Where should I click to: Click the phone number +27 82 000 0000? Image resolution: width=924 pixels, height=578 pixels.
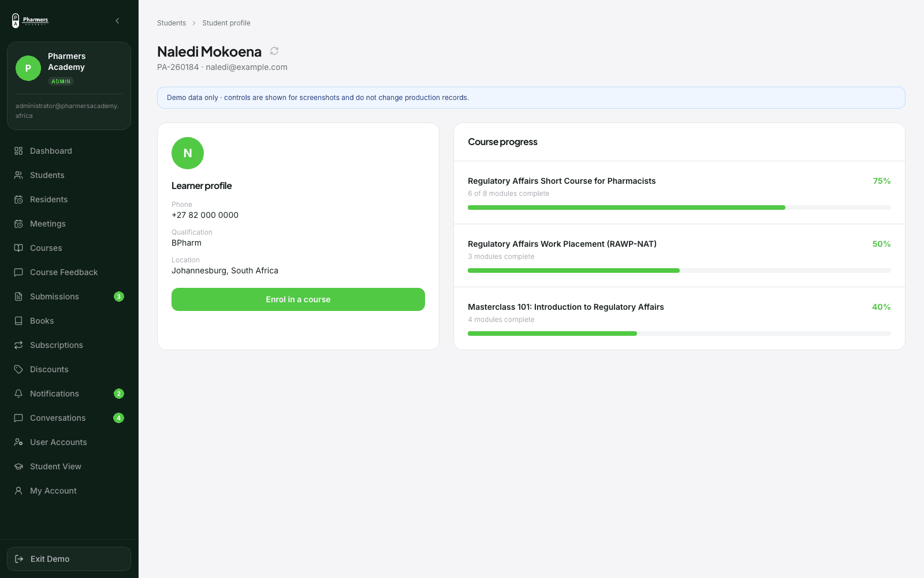(205, 215)
